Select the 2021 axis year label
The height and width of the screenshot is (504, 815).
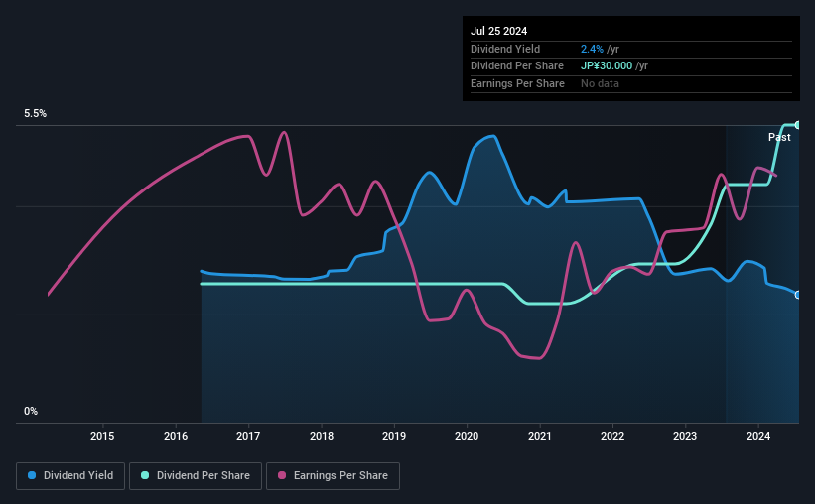(539, 436)
